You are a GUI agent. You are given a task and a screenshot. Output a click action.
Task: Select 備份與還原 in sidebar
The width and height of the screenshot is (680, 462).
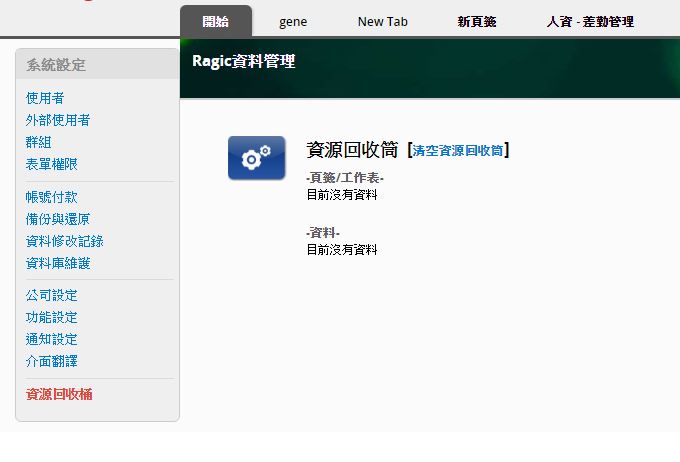(58, 219)
